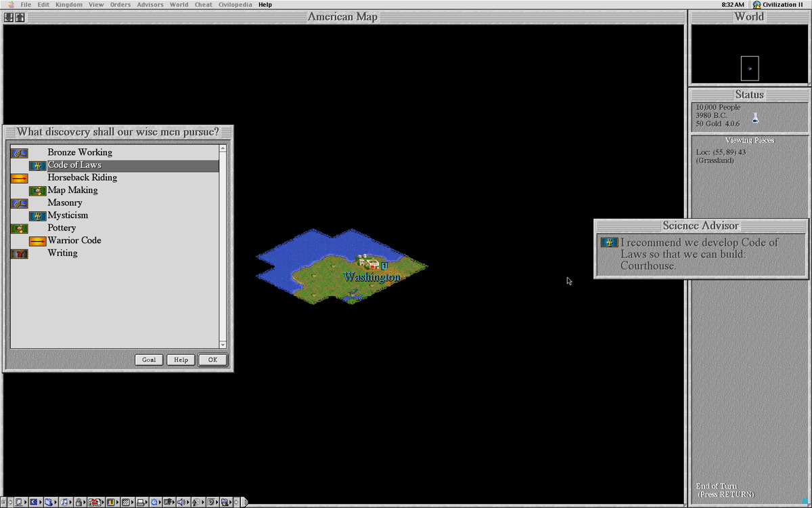
Task: Open the Orders menu
Action: click(x=120, y=5)
